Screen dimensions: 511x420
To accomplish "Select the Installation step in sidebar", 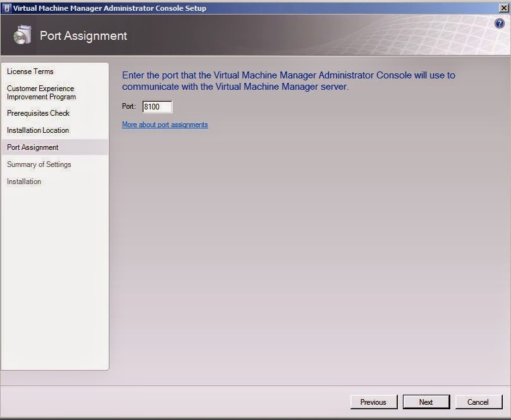I will (x=24, y=182).
